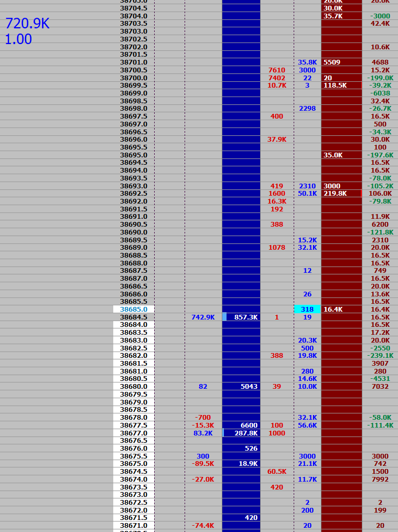This screenshot has height=532, width=398.
Task: Click the red 400 value at 38697.5
Action: pos(277,116)
